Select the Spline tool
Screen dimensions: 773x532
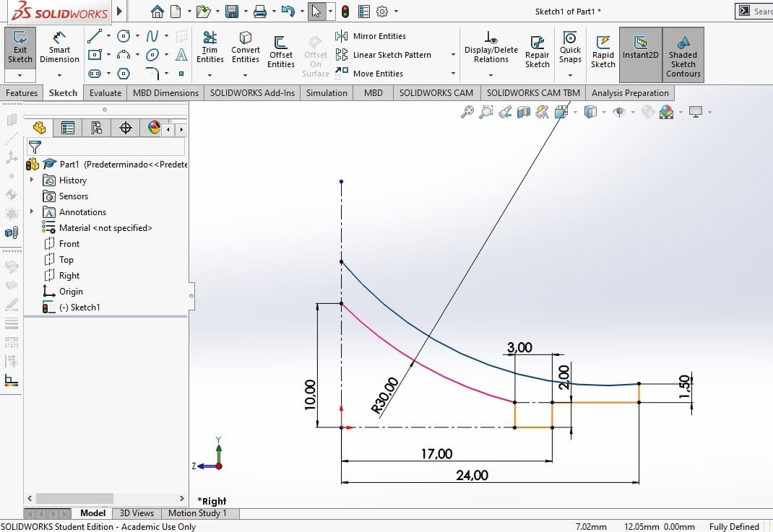[152, 36]
